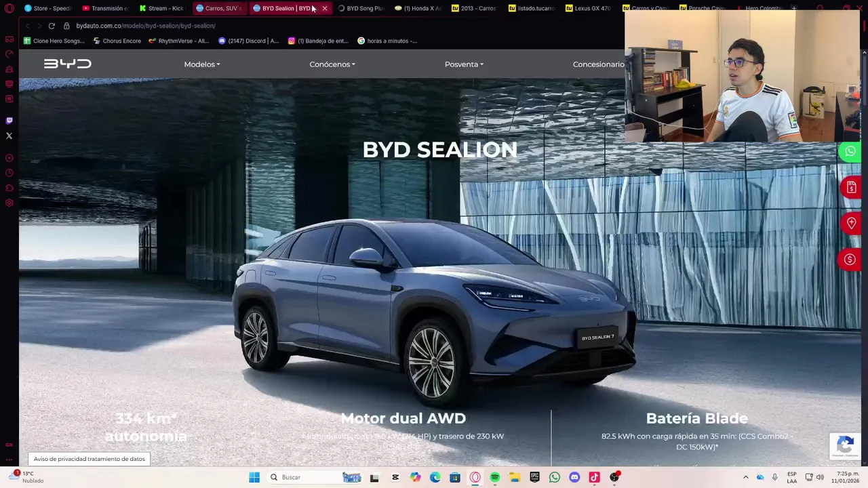
Task: Open CapCut from the taskbar
Action: pyautogui.click(x=395, y=477)
